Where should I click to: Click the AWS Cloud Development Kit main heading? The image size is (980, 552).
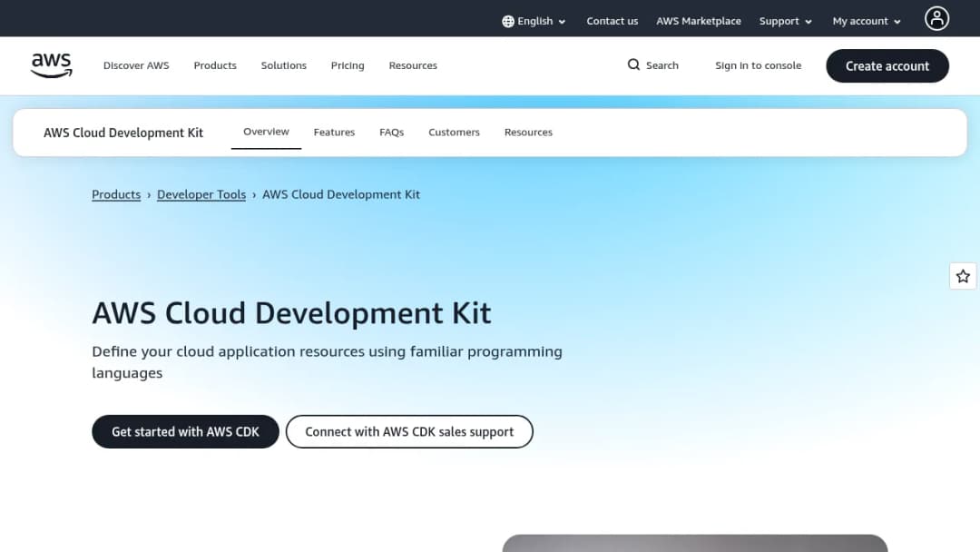click(x=292, y=313)
